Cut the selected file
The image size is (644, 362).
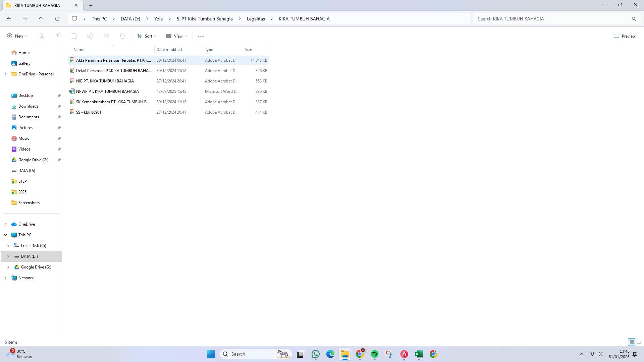42,36
